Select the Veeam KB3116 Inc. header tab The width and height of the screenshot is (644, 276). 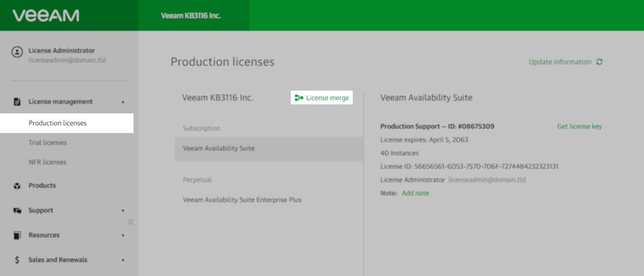[x=194, y=15]
